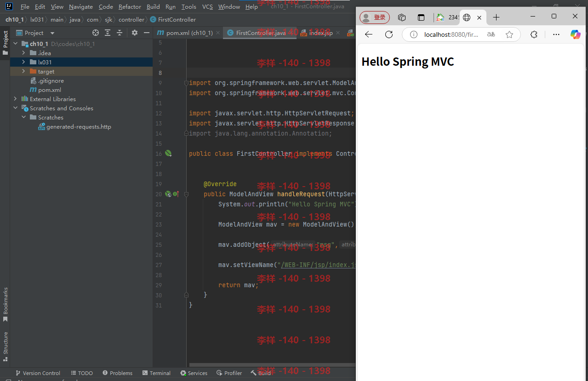Click editor horizontal scrollbar
The image size is (588, 381).
click(271, 365)
